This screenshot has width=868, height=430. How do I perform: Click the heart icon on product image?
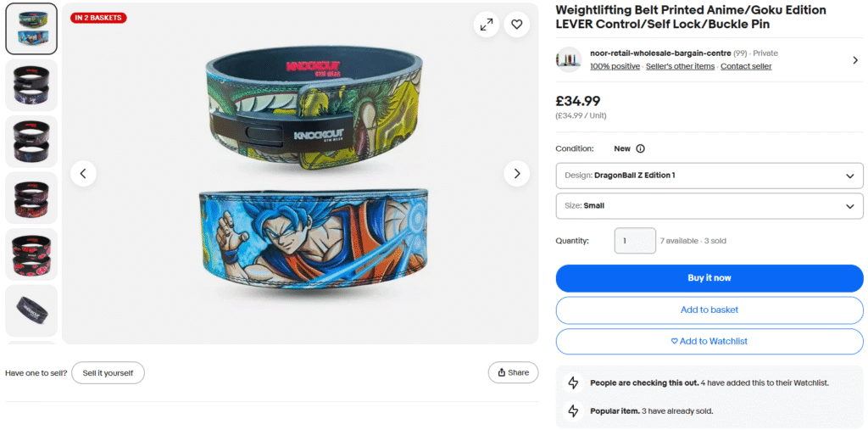[x=516, y=25]
